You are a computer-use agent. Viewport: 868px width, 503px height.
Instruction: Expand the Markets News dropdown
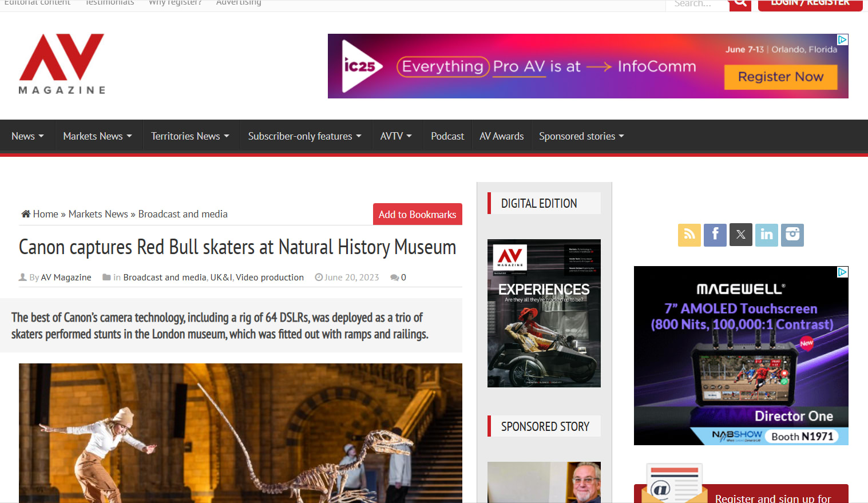pyautogui.click(x=97, y=136)
